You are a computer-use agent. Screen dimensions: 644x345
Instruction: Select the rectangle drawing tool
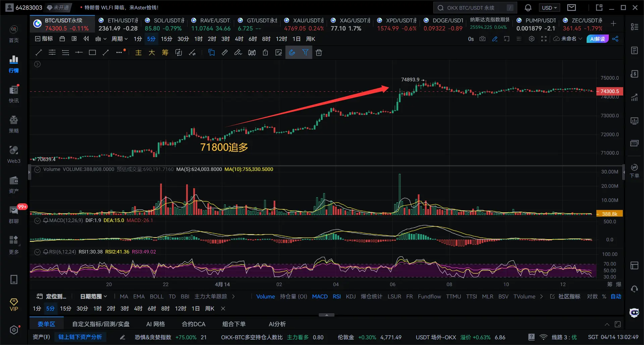point(92,53)
